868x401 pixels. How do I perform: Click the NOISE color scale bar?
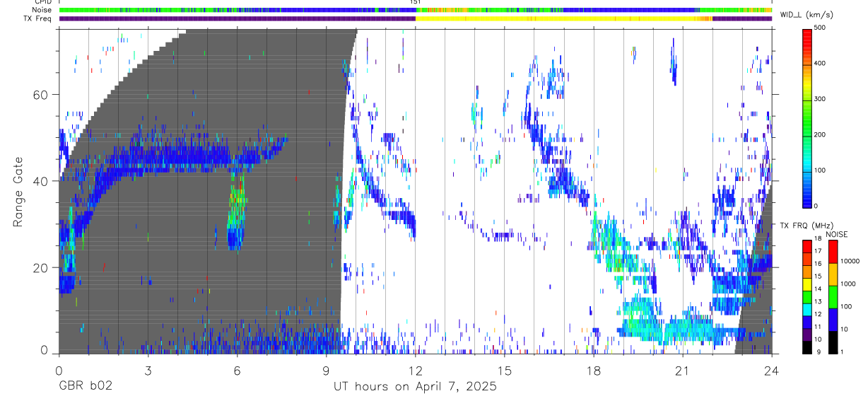coord(833,296)
